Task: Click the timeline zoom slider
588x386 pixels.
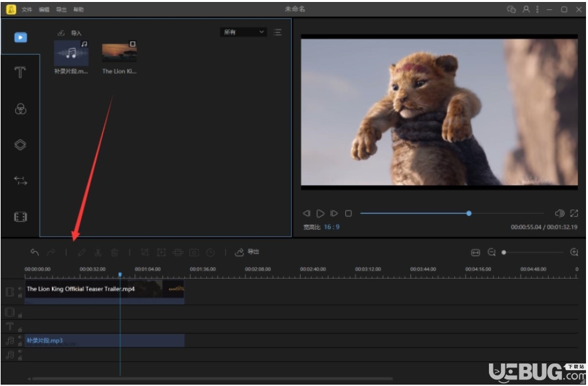Action: click(x=533, y=252)
